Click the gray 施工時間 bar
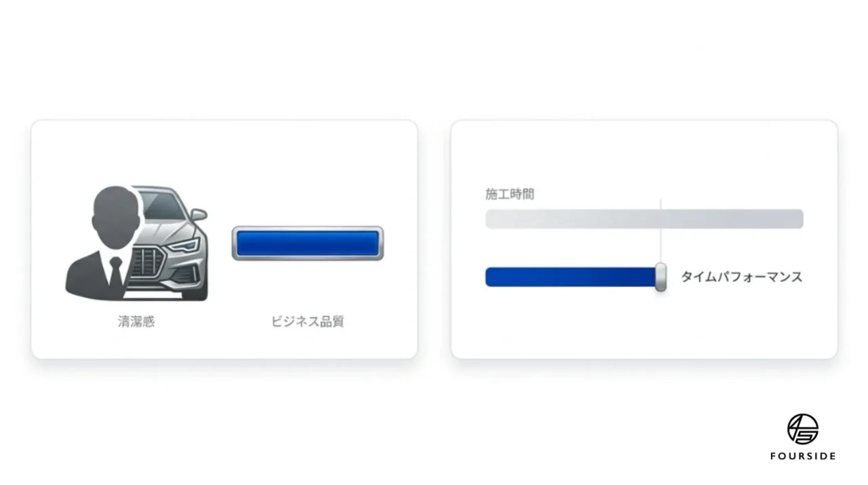 coord(644,219)
